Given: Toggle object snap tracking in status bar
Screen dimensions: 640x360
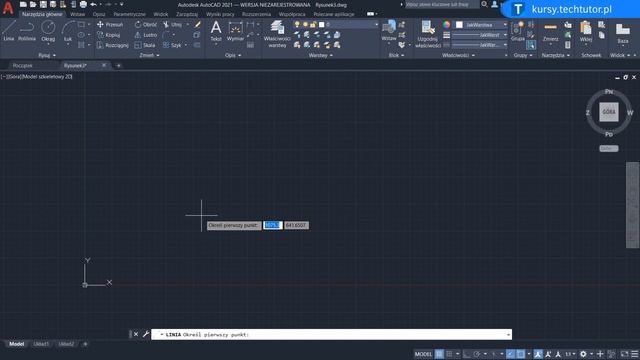Looking at the screenshot, I should point(511,354).
